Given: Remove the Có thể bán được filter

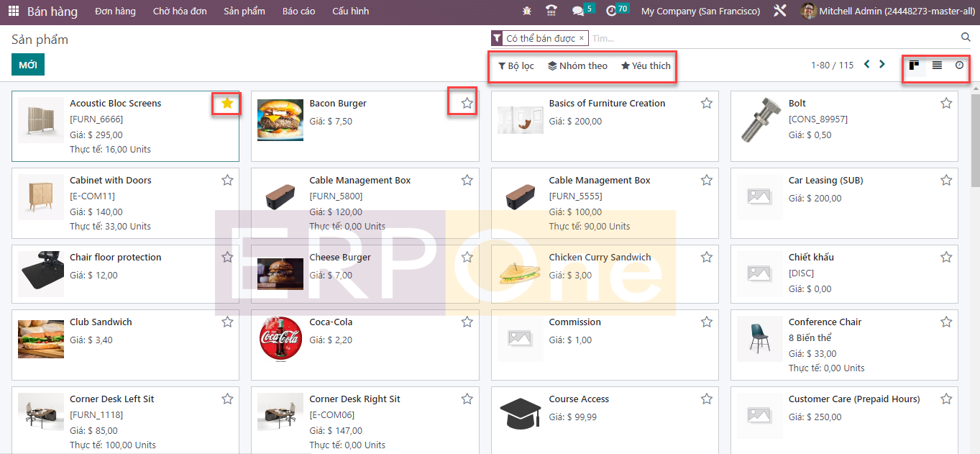Looking at the screenshot, I should click(581, 38).
